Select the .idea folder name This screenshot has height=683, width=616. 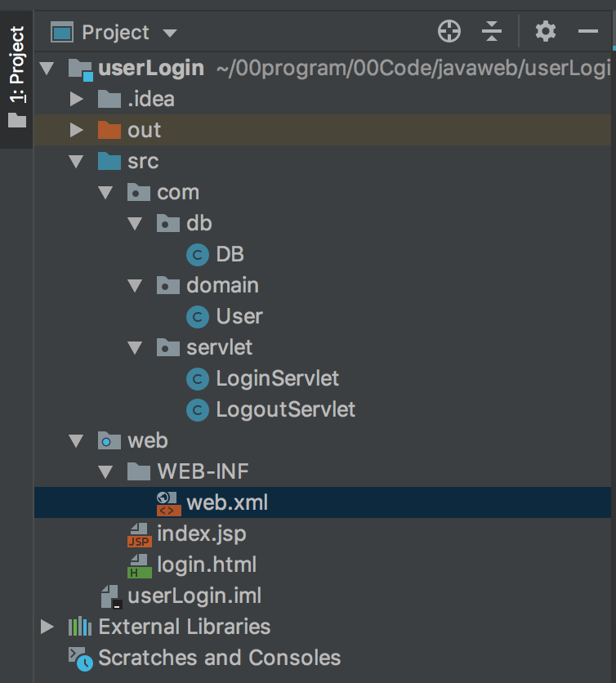point(151,100)
